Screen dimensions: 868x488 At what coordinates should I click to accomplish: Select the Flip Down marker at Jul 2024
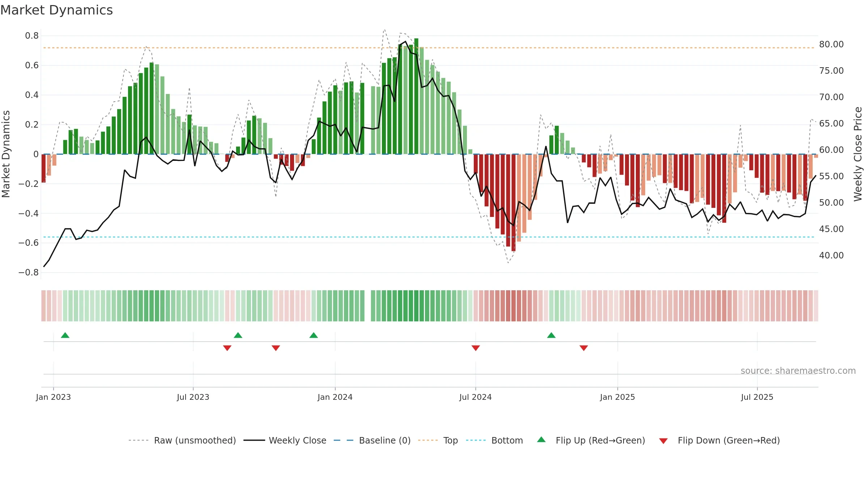(x=476, y=348)
